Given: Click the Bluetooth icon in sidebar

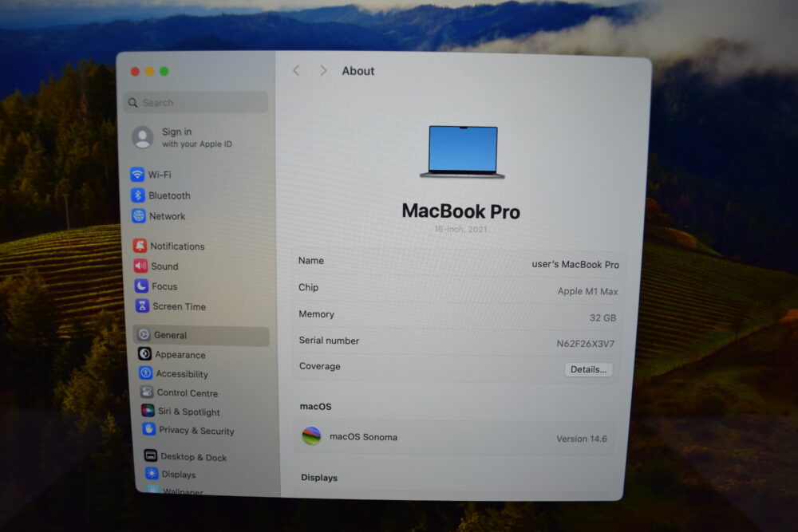Looking at the screenshot, I should pyautogui.click(x=137, y=195).
